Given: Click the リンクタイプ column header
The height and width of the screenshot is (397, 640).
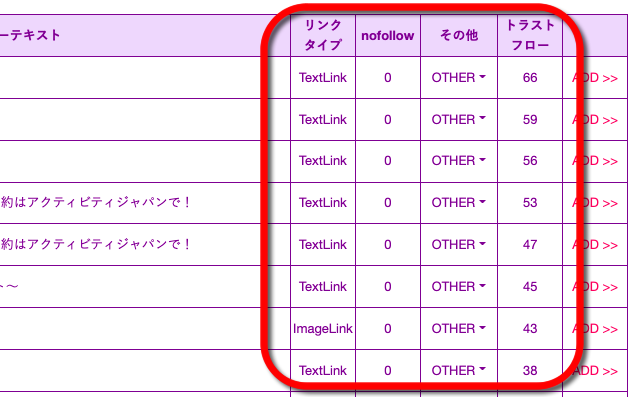Looking at the screenshot, I should [323, 35].
